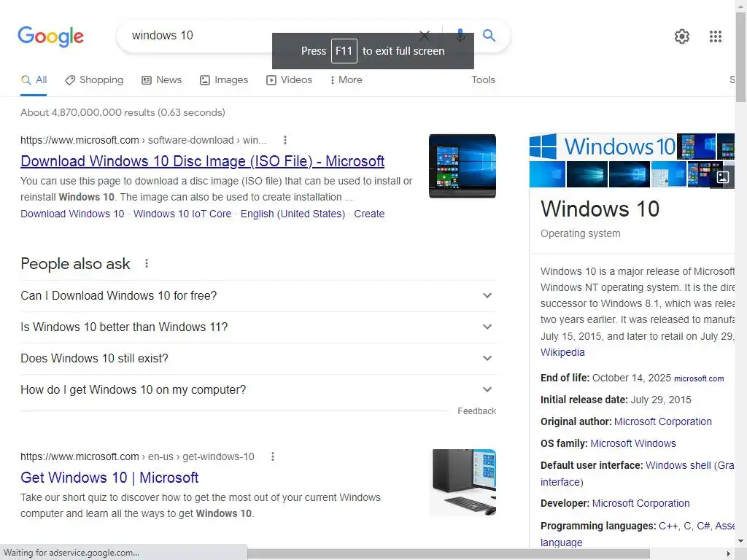Open the microsoft.com end of life source link

pos(699,378)
